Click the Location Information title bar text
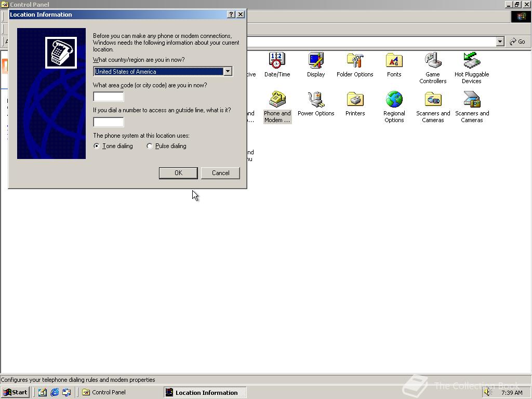This screenshot has width=532, height=399. point(41,15)
